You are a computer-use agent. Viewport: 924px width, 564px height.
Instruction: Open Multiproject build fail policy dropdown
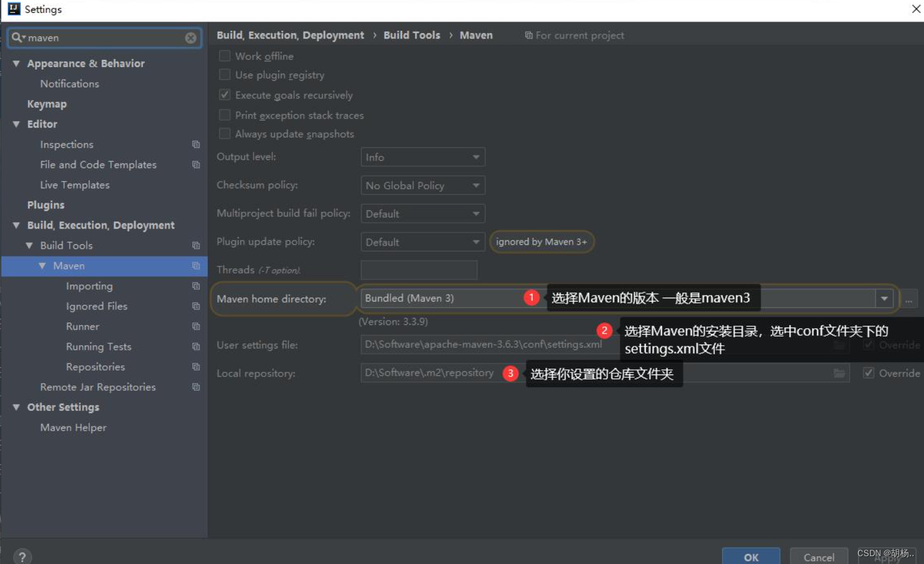[x=423, y=214]
